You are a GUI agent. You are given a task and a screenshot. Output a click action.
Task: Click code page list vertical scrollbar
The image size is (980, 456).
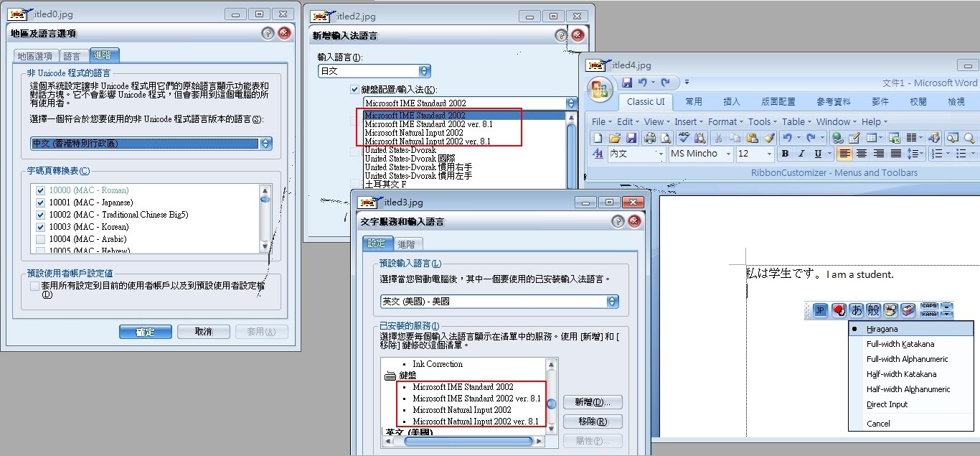(265, 218)
